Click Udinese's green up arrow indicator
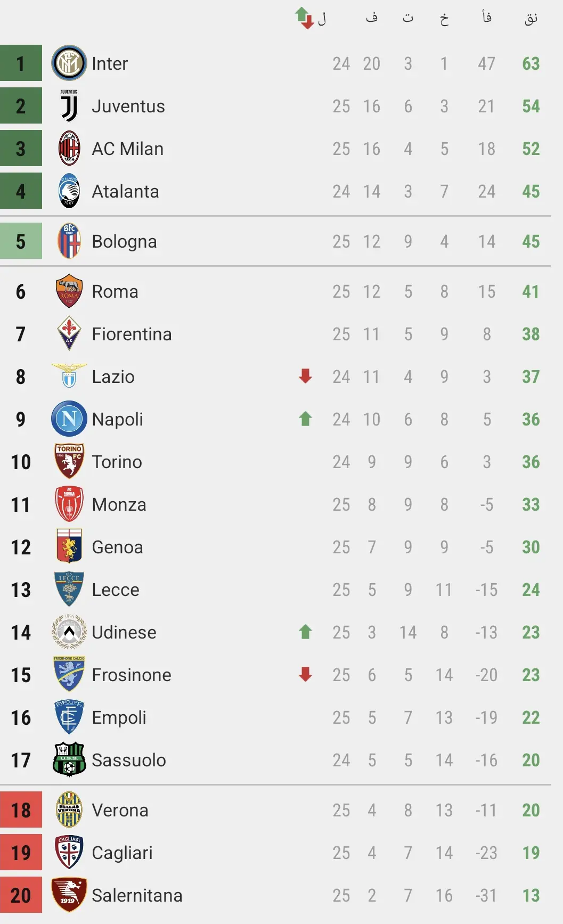 point(305,632)
